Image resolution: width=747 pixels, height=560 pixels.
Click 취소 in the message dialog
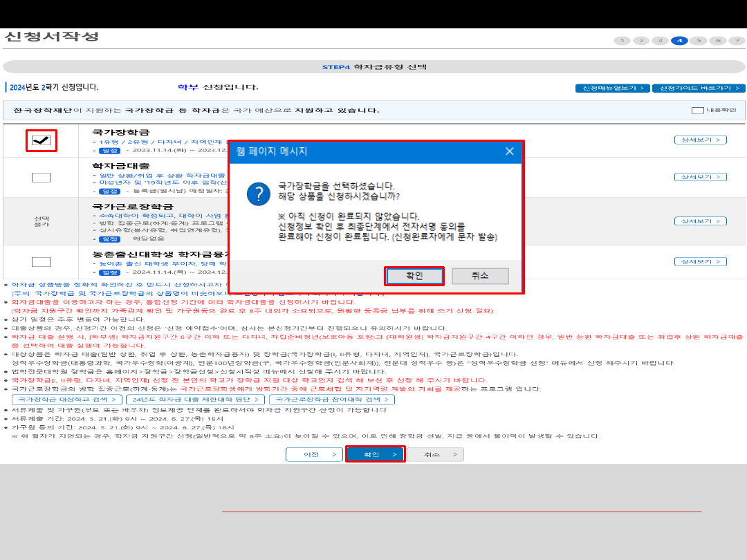click(x=480, y=276)
